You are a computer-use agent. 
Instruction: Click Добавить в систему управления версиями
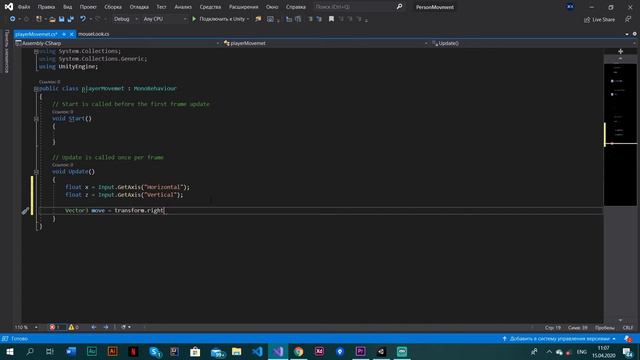point(559,339)
